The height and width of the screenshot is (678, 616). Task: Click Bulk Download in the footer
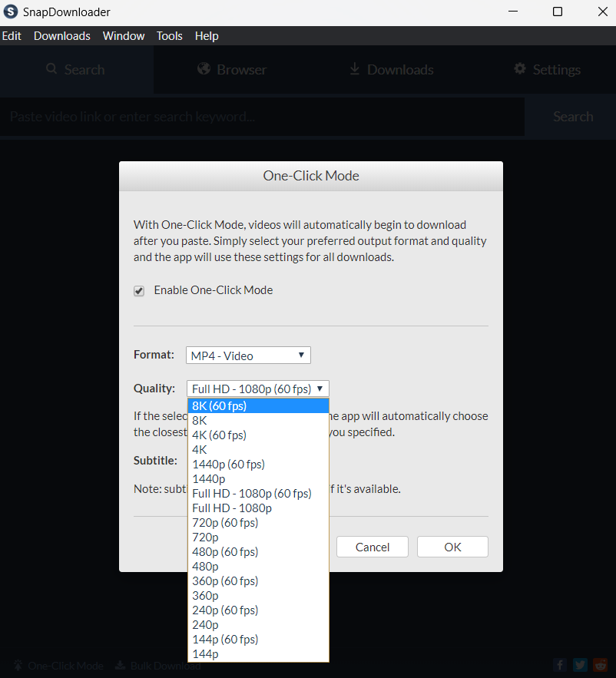158,666
